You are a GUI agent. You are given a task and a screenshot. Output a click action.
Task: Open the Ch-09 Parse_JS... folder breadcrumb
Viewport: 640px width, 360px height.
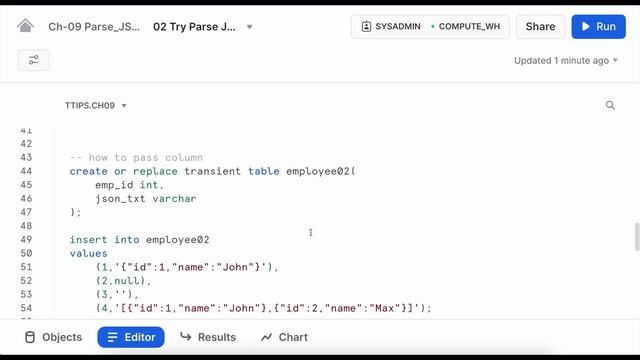94,27
